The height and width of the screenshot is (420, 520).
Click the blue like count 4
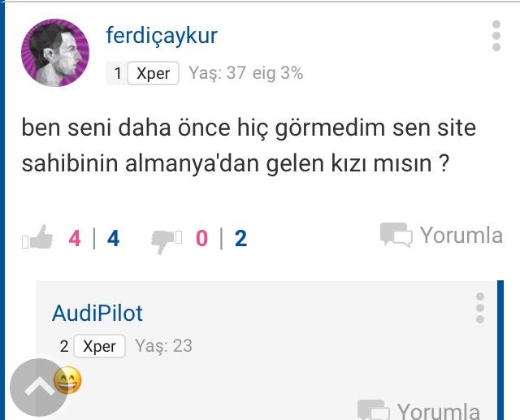click(x=113, y=238)
